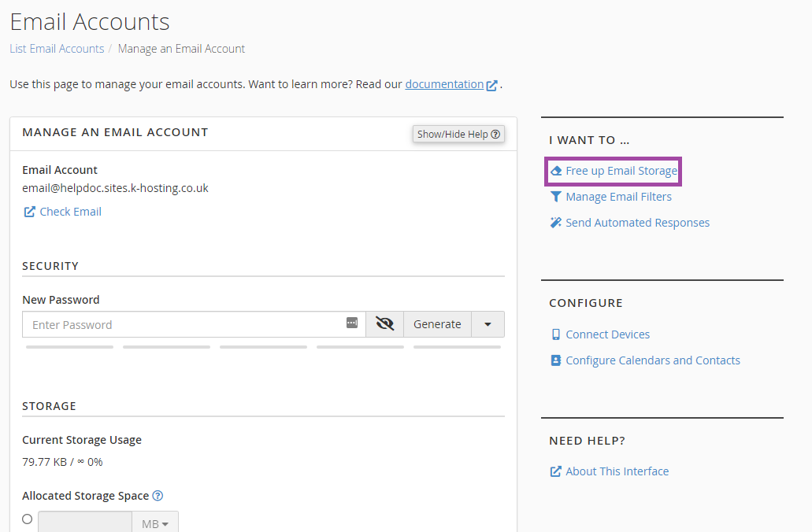Click the external link icon beside About This Interface
The width and height of the screenshot is (812, 532).
(x=556, y=471)
